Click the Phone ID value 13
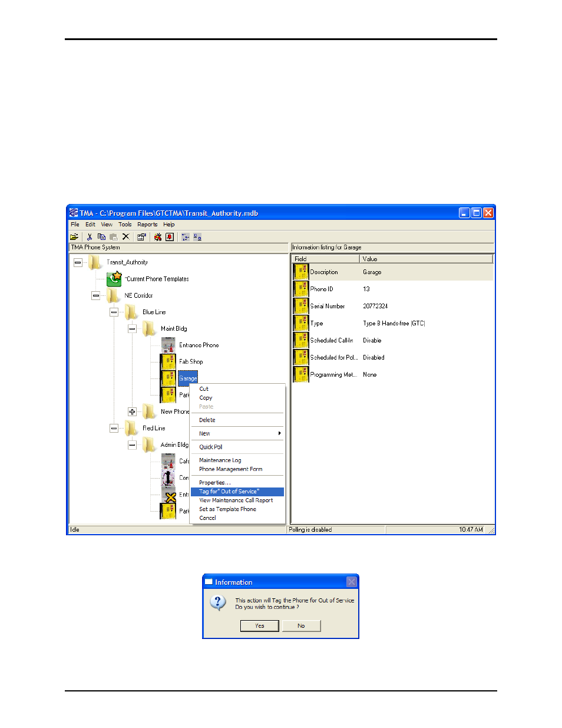This screenshot has width=562, height=728. [366, 289]
